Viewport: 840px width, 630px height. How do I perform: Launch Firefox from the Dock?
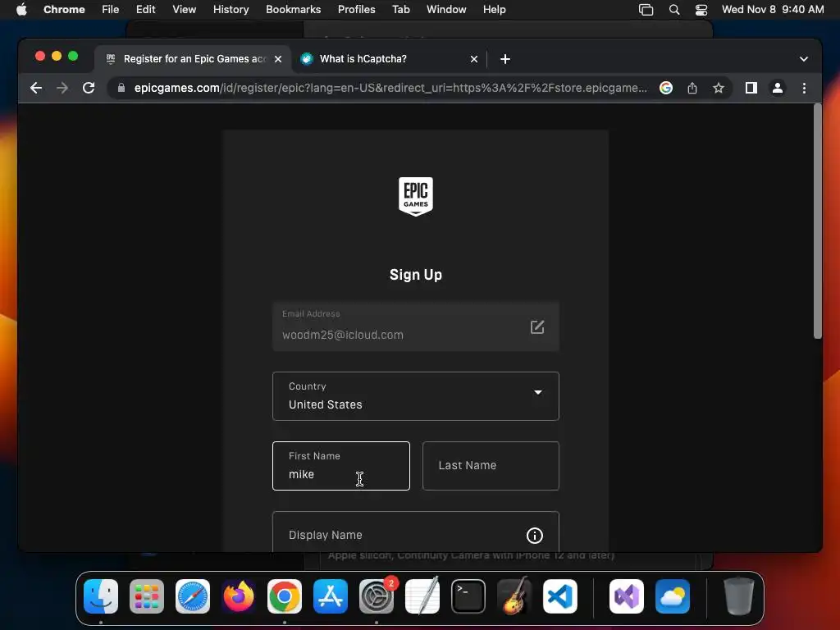click(x=239, y=596)
